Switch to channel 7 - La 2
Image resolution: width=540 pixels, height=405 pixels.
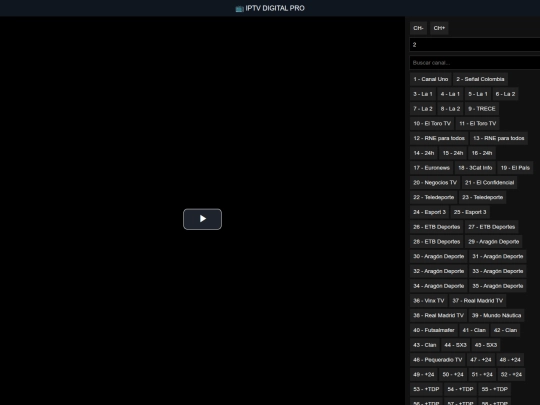[423, 109]
